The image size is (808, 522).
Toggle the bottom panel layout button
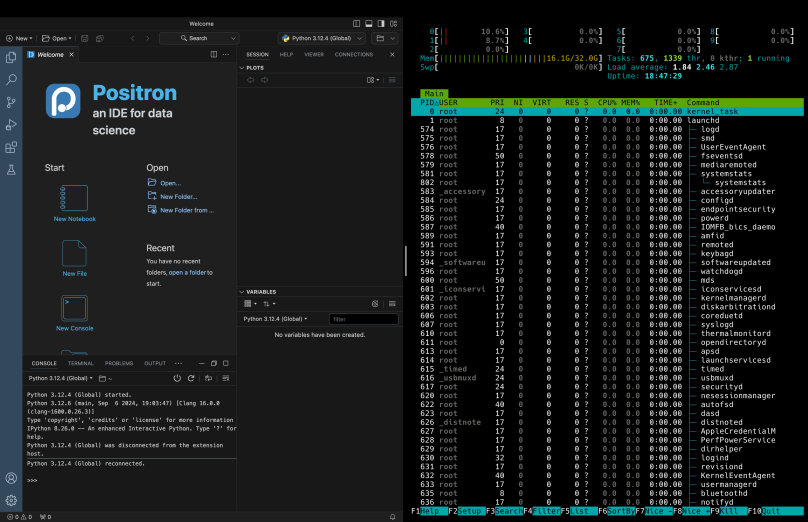click(x=369, y=24)
